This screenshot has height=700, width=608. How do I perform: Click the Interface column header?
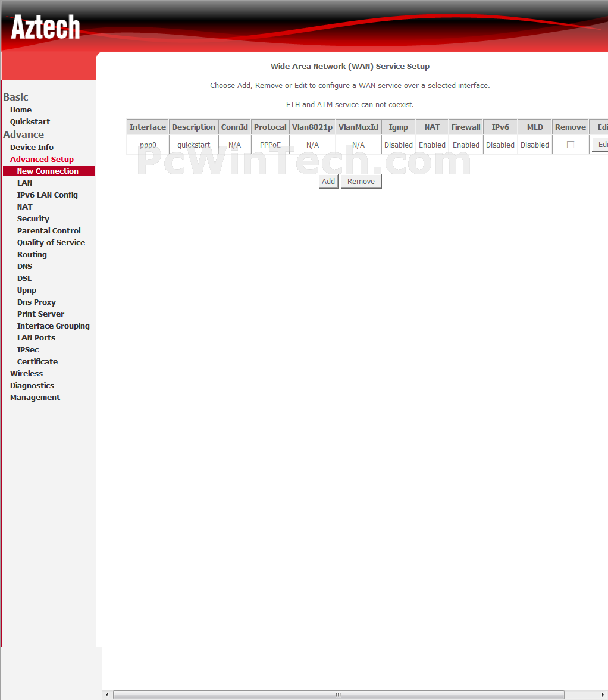point(148,127)
